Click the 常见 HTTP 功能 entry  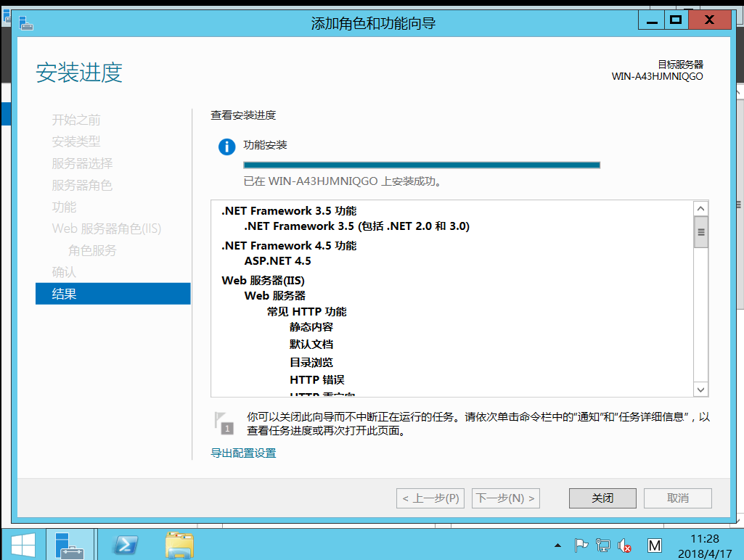click(x=306, y=311)
